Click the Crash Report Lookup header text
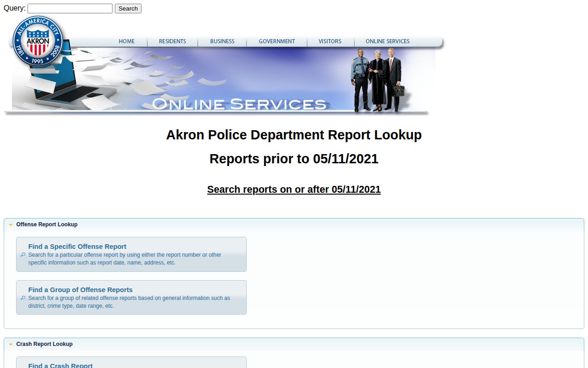 coord(45,344)
